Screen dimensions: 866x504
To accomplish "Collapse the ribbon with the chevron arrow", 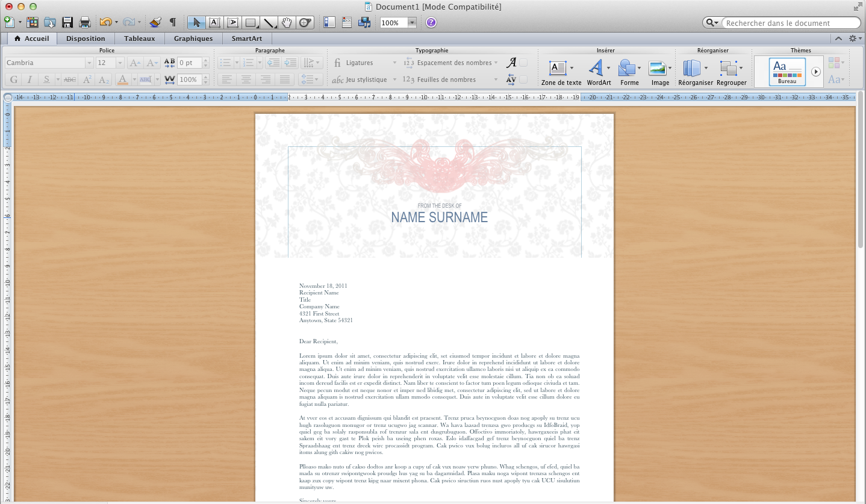I will tap(838, 39).
